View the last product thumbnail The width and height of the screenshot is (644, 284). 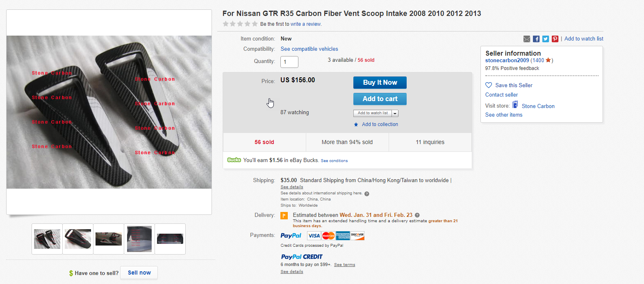(x=170, y=239)
